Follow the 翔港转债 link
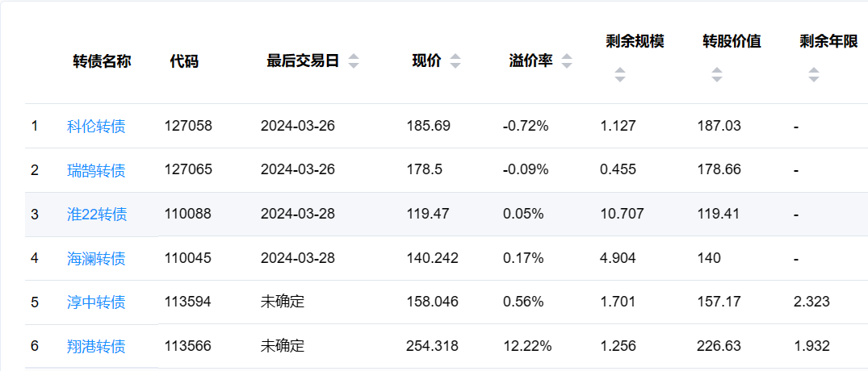 (x=96, y=346)
